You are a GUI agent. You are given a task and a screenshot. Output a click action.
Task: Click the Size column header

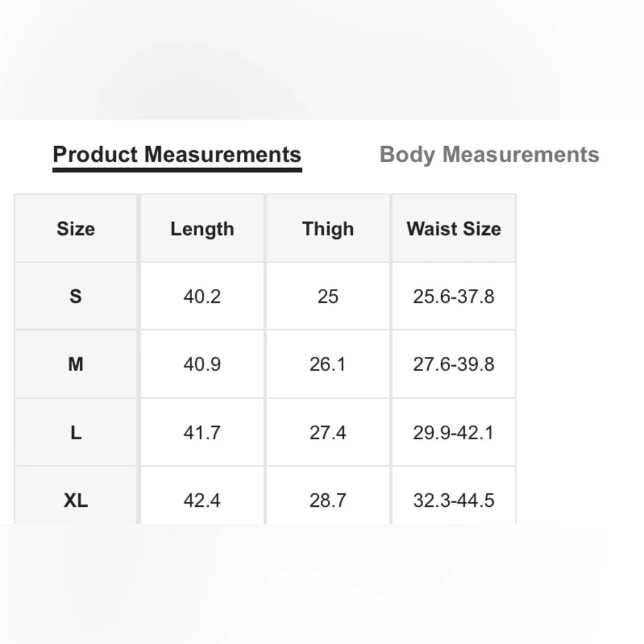(75, 229)
